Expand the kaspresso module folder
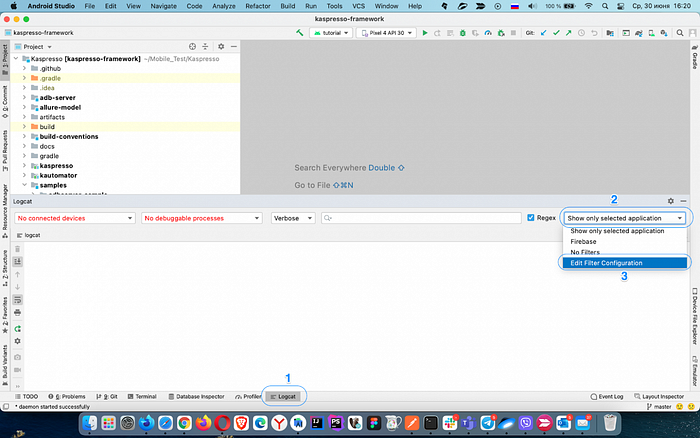This screenshot has height=438, width=700. (24, 166)
